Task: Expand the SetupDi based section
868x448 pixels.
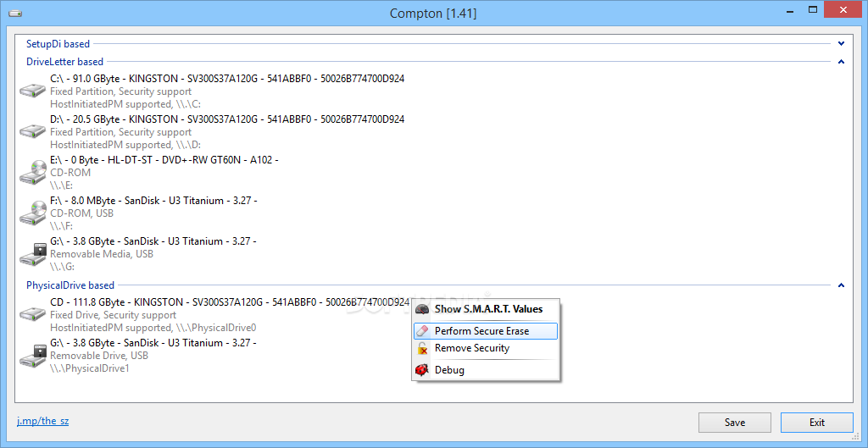Action: tap(842, 43)
